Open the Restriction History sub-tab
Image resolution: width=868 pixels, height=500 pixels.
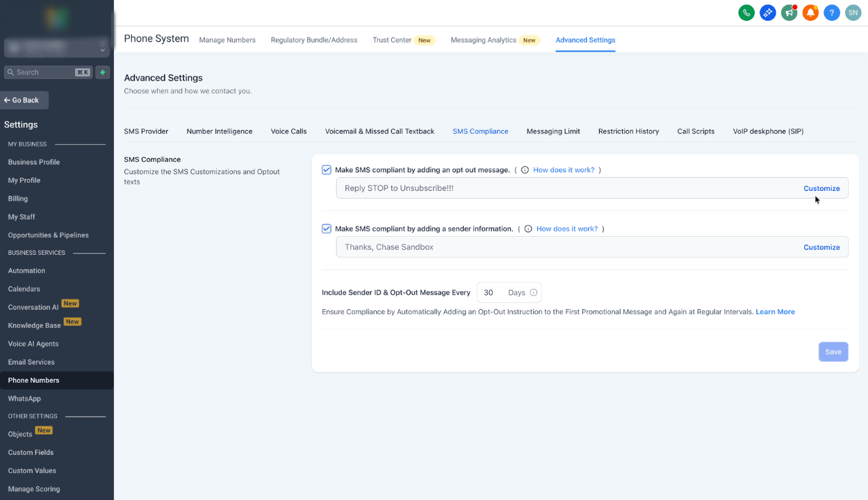point(628,131)
